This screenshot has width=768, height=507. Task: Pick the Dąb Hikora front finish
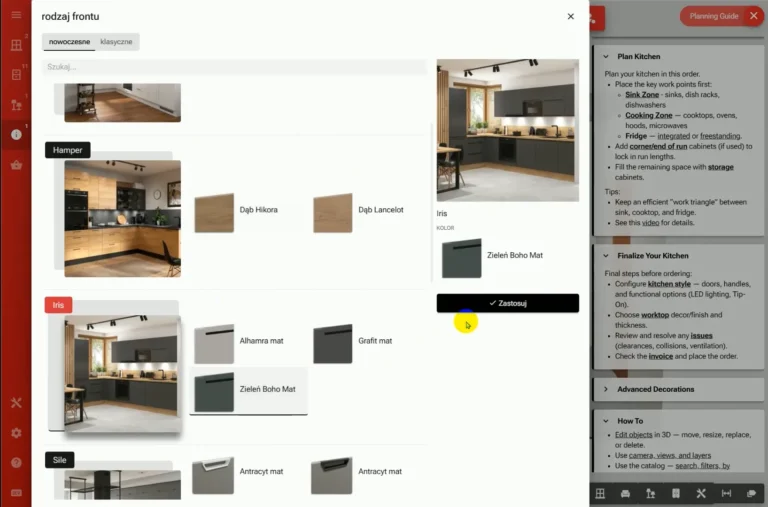(214, 212)
